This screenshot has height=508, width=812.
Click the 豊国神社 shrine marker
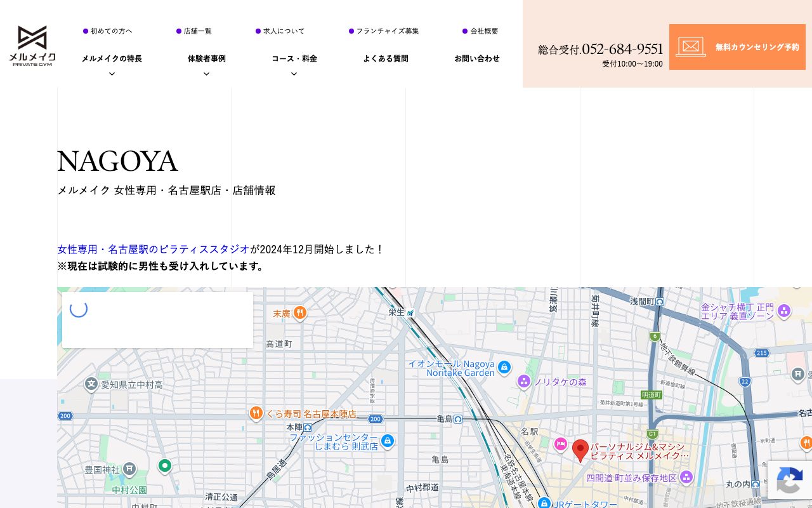click(x=129, y=469)
